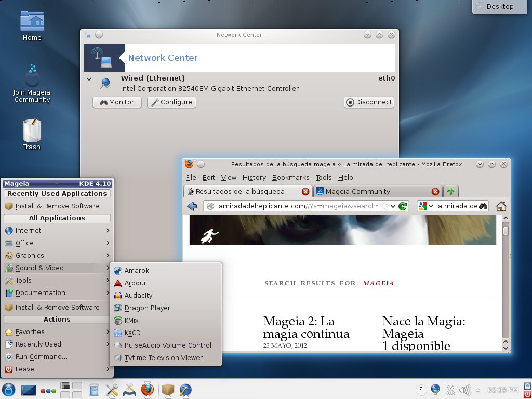
Task: Click the Network Center taskbar icon
Action: [185, 390]
